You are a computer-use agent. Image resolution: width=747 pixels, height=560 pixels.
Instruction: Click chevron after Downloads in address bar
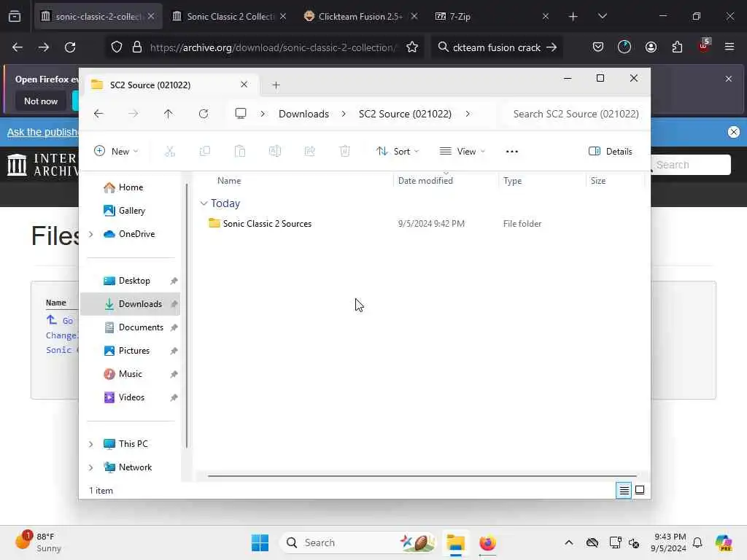click(x=344, y=114)
